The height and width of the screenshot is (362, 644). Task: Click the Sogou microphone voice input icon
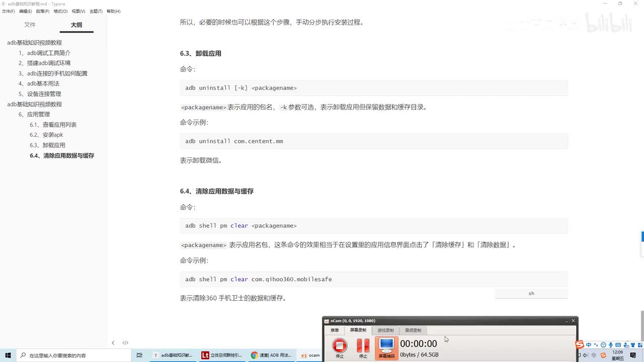coord(611,345)
